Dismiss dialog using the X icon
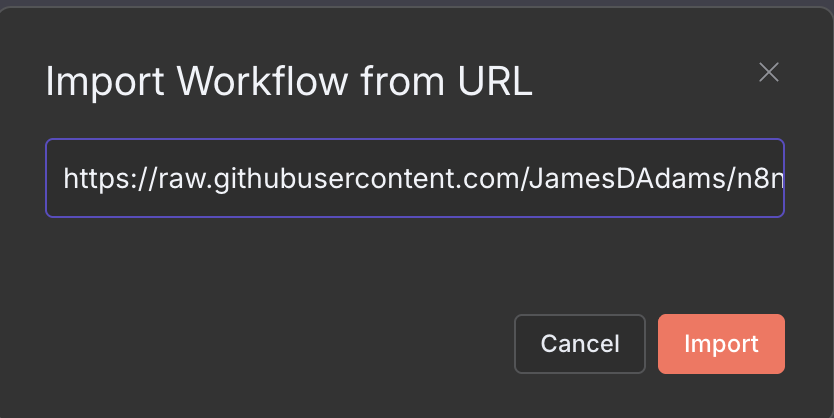The image size is (834, 418). (x=769, y=72)
